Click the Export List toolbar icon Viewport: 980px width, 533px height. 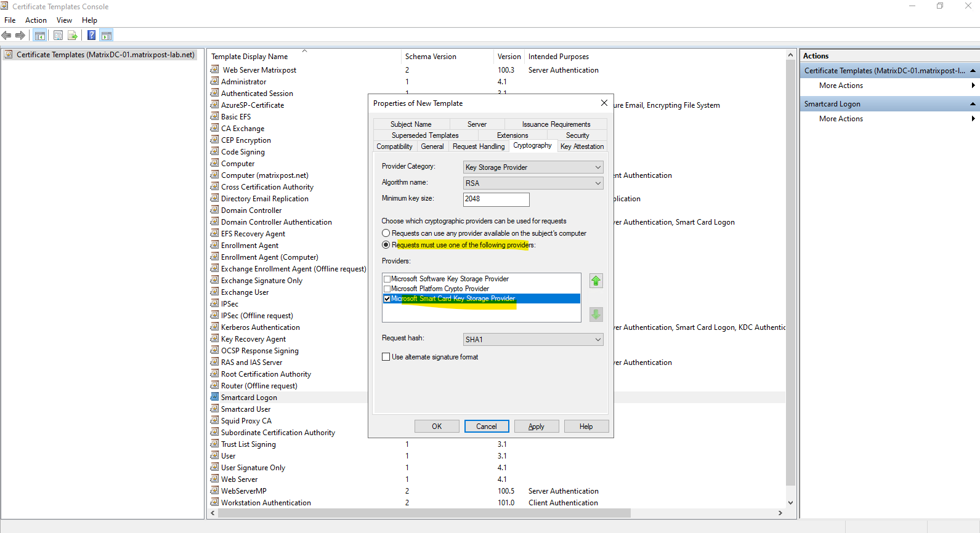pyautogui.click(x=73, y=35)
